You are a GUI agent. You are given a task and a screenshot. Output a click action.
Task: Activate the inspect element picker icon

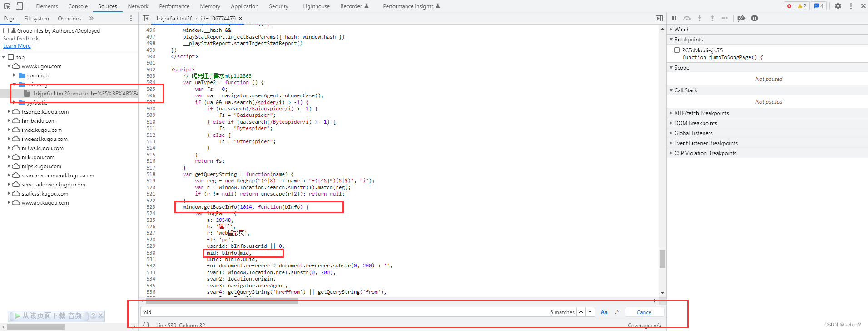click(7, 6)
